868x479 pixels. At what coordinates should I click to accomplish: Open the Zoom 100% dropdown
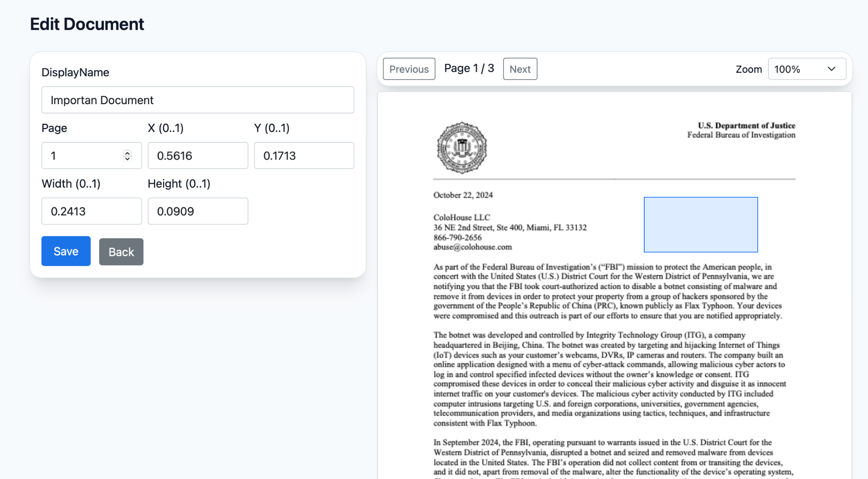coord(807,69)
